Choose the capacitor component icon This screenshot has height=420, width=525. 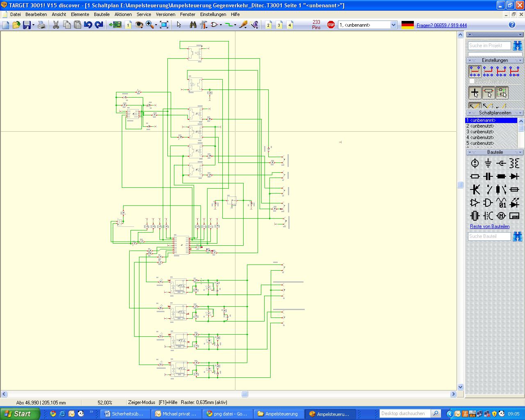click(x=488, y=176)
